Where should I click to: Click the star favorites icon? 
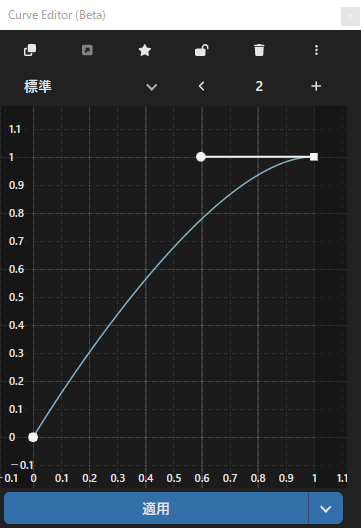pyautogui.click(x=145, y=51)
